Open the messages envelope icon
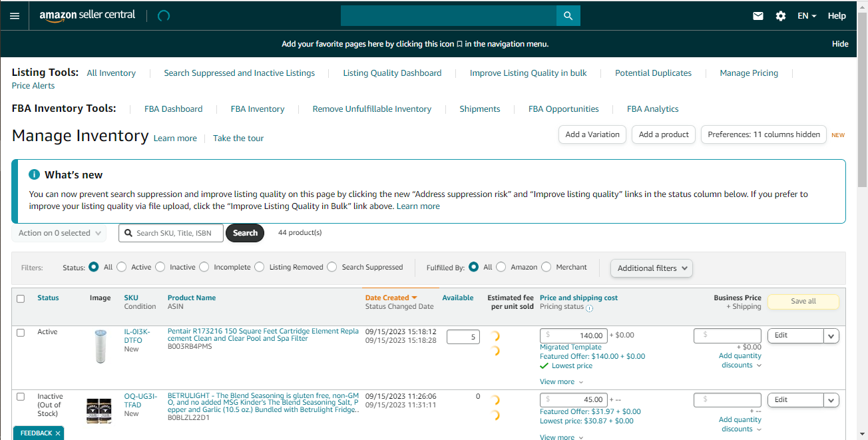Screen dimensions: 868x440 (758, 16)
